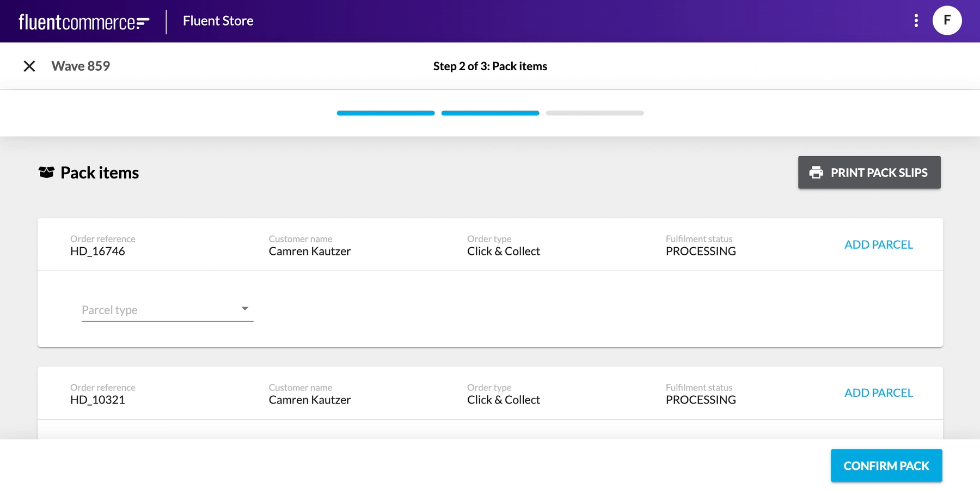This screenshot has height=490, width=980.
Task: Click inside the Parcel type input field
Action: 152,309
